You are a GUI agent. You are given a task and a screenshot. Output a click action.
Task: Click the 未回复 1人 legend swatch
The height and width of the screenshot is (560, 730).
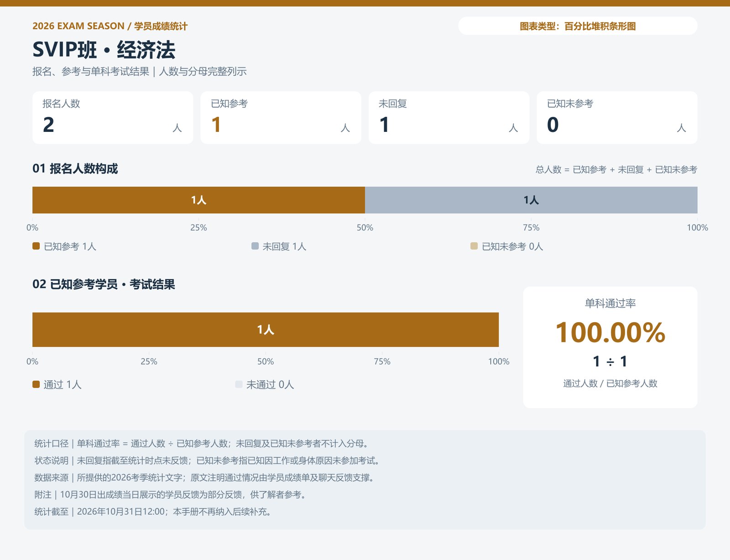[x=255, y=246]
